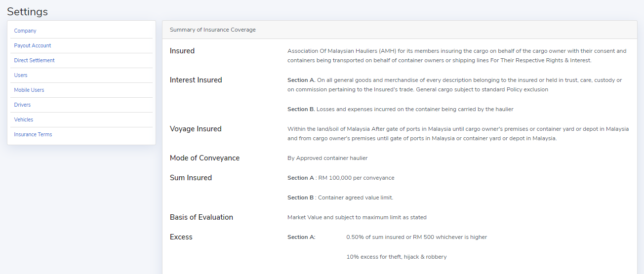Click the Basis of Evaluation label
This screenshot has height=274, width=644.
click(x=201, y=217)
